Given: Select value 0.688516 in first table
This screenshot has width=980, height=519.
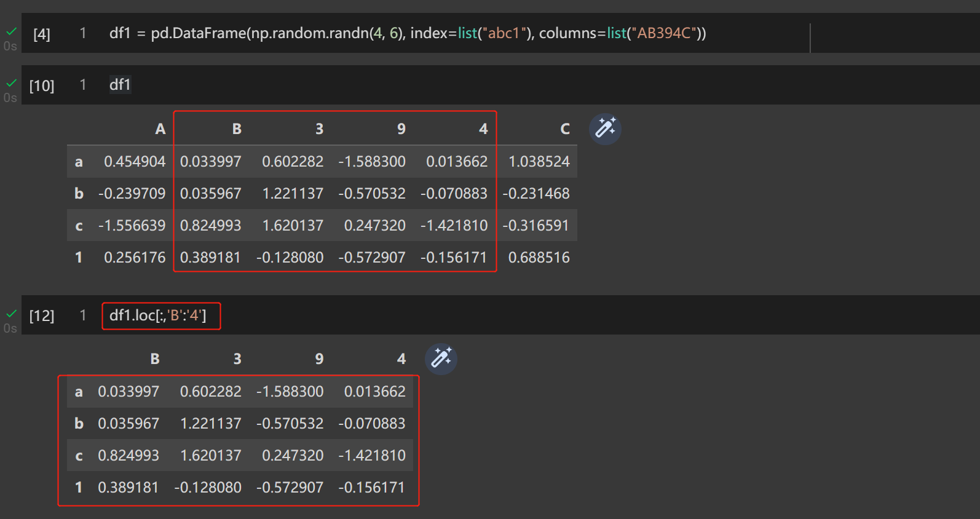Looking at the screenshot, I should coord(539,258).
